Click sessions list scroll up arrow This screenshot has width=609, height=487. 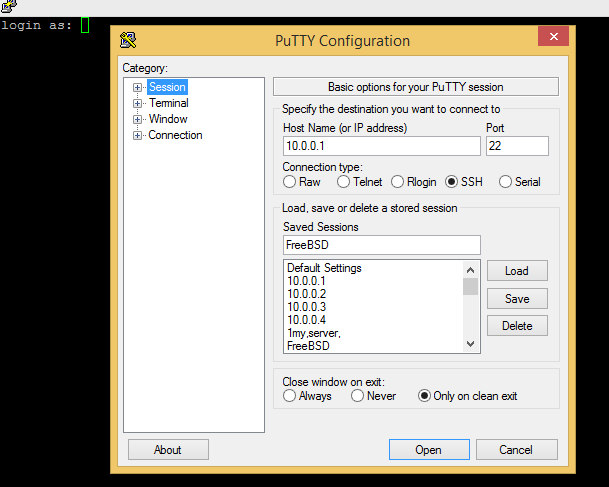pos(470,270)
